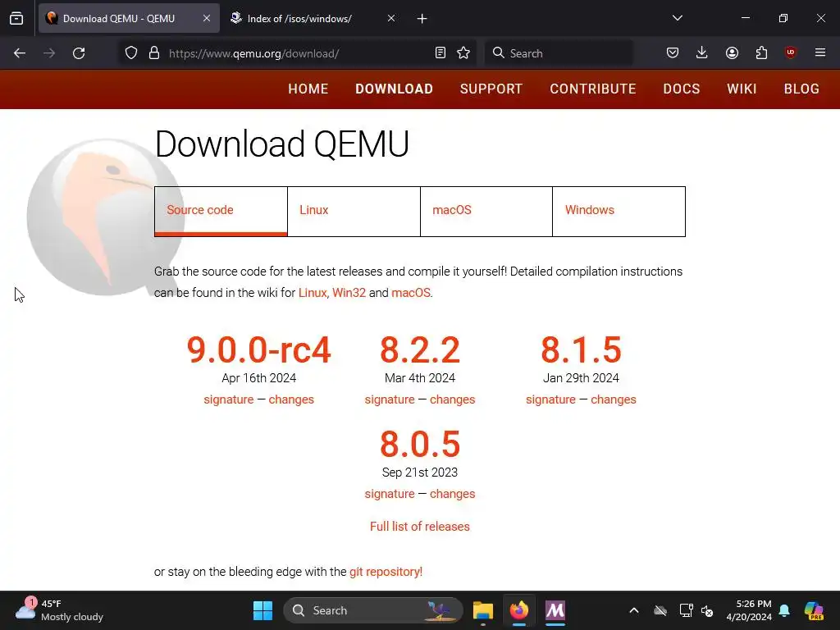Open Firefox account menu
This screenshot has height=630, width=840.
pos(732,52)
